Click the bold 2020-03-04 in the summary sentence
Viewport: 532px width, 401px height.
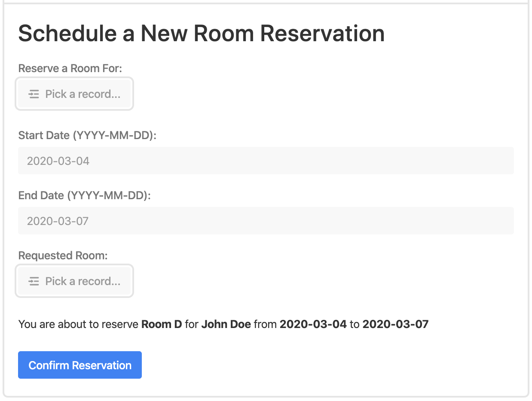(x=313, y=324)
